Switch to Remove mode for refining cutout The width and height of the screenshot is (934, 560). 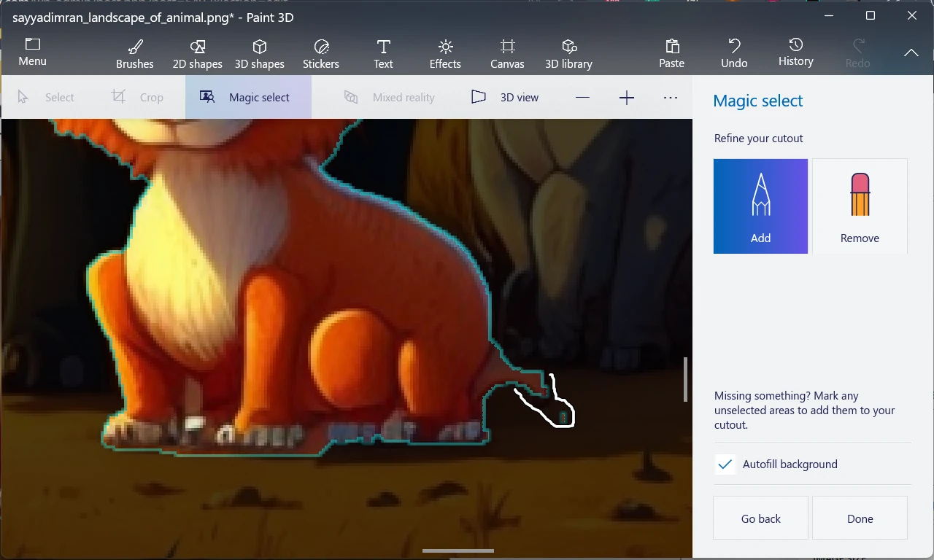[x=860, y=206]
